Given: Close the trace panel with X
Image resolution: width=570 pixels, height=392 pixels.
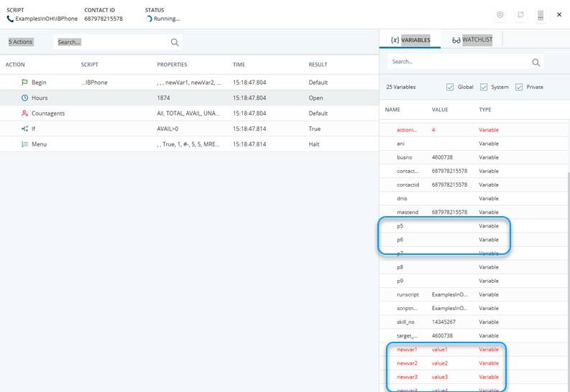Looking at the screenshot, I should click(559, 14).
